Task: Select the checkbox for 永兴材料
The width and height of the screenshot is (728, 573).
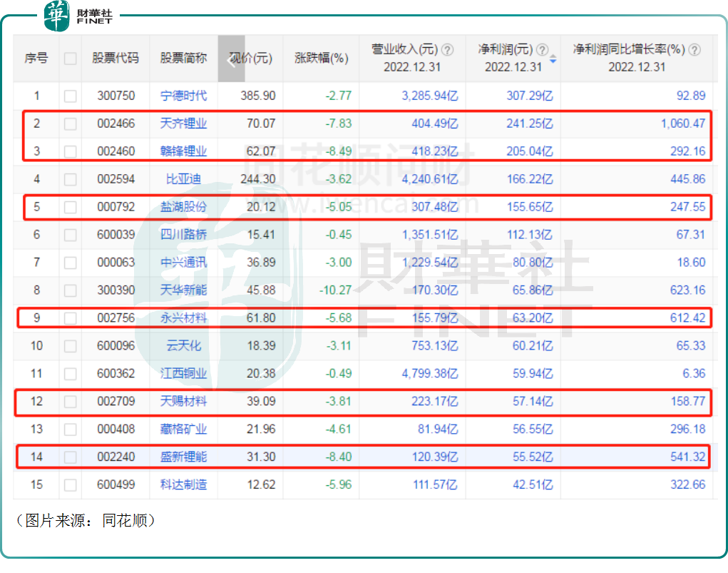Action: tap(70, 318)
